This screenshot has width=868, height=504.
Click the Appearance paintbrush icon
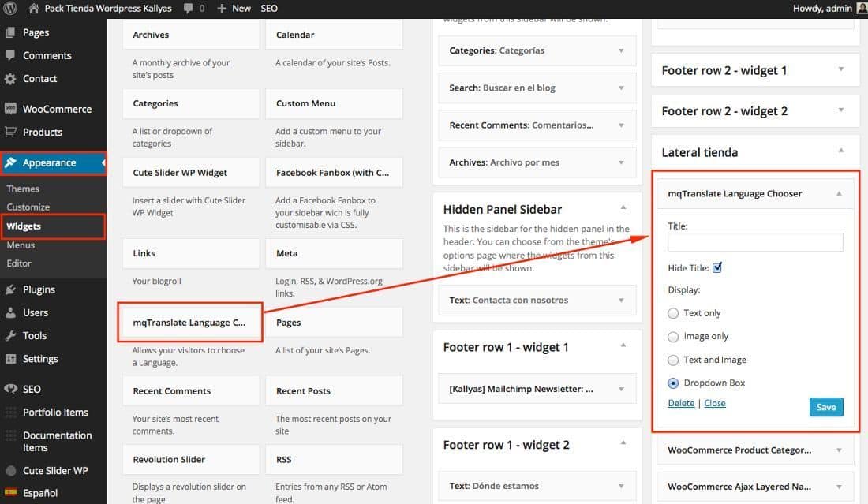click(10, 162)
